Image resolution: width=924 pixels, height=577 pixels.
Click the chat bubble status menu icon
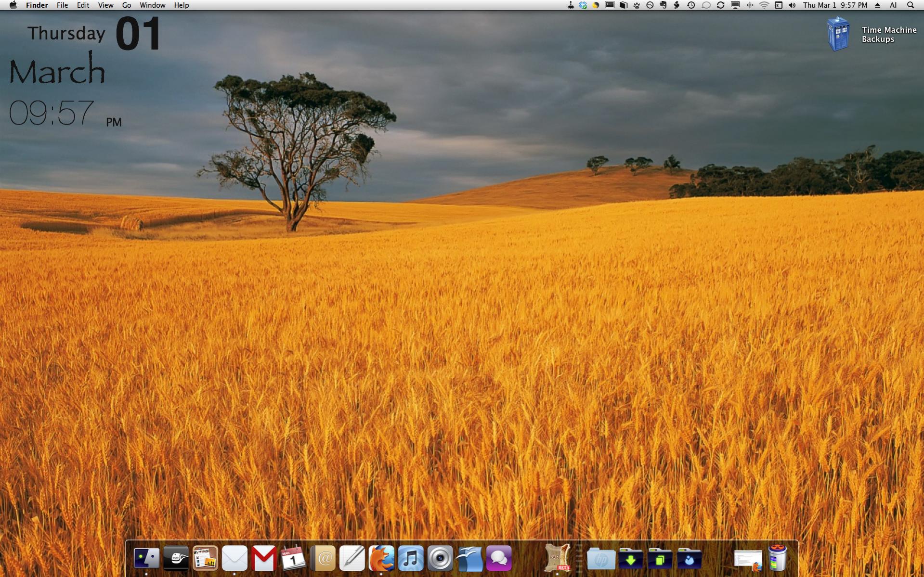pos(706,5)
